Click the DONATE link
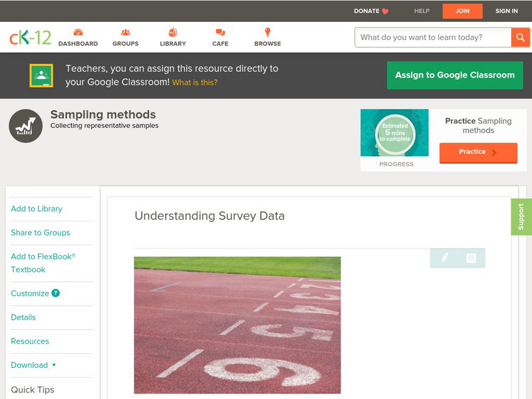This screenshot has height=399, width=532. (367, 11)
